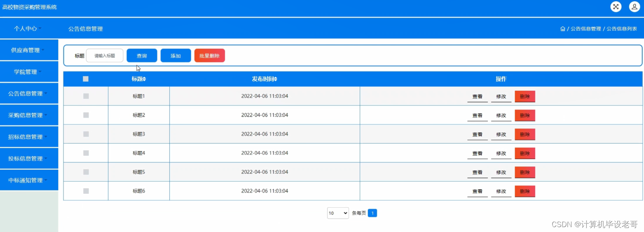
Task: Click the 标题6 cell text
Action: [x=139, y=191]
